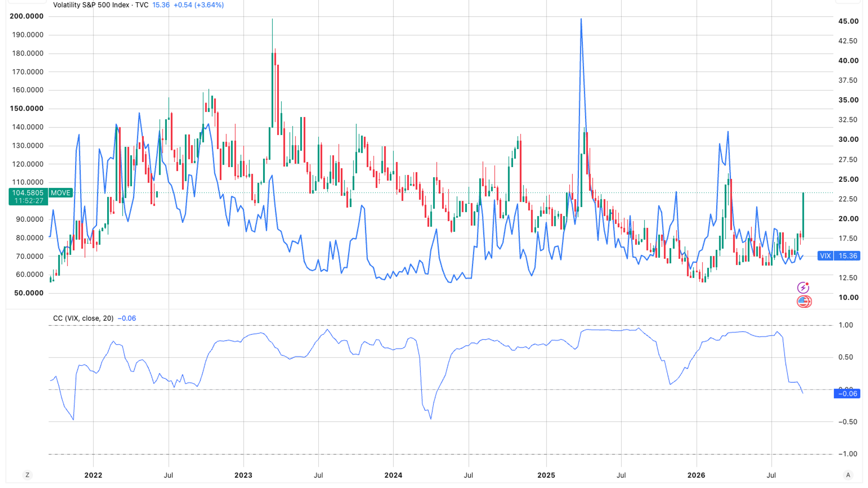
Task: Click the 2025 label on time axis
Action: pyautogui.click(x=546, y=475)
